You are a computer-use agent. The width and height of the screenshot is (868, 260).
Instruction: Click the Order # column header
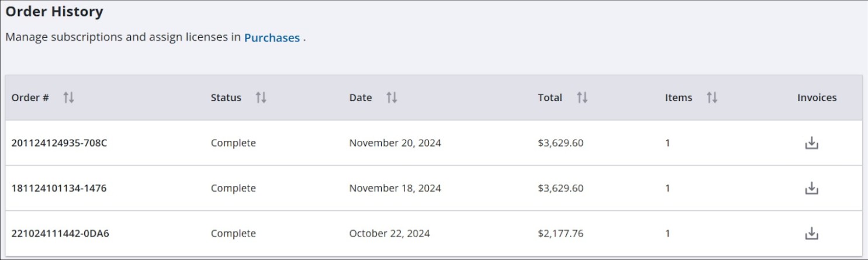pyautogui.click(x=30, y=98)
